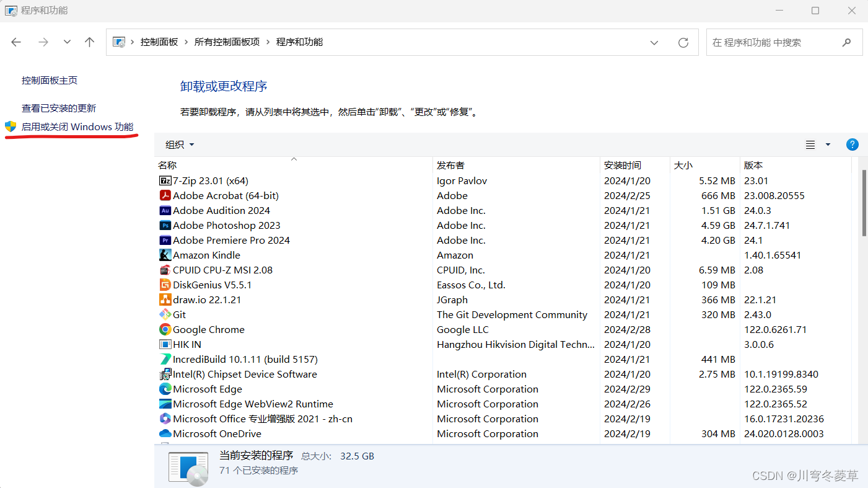Image resolution: width=868 pixels, height=488 pixels.
Task: Open 控制面板主页 link
Action: click(x=50, y=81)
